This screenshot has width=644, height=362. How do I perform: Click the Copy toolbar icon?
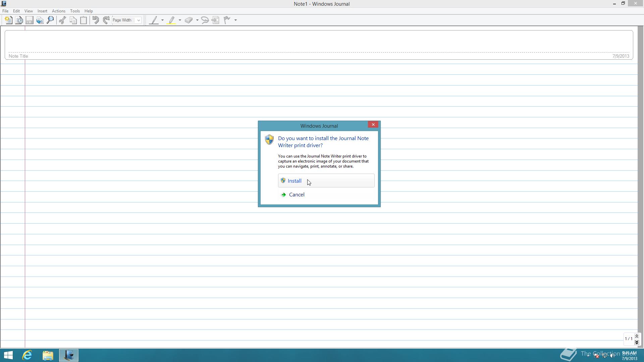pyautogui.click(x=73, y=20)
